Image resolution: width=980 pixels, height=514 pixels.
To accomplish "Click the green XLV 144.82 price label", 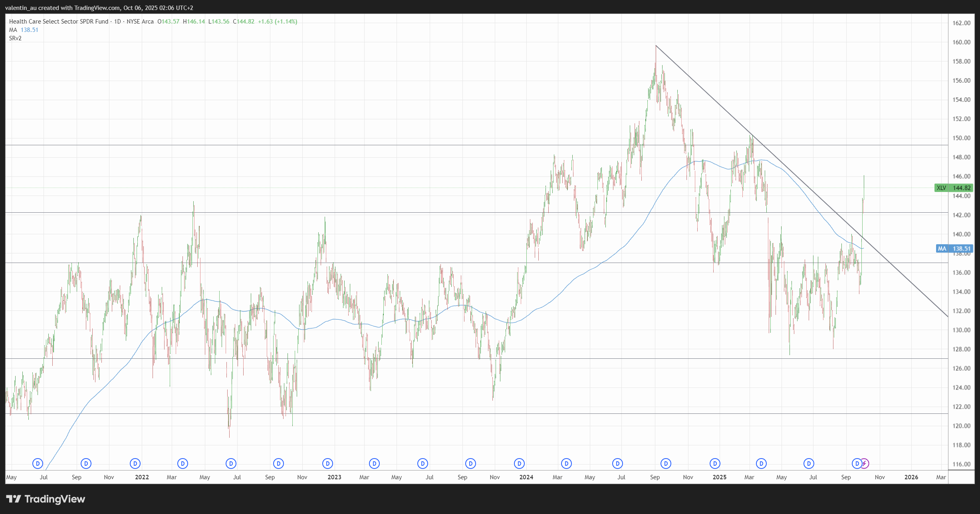I will point(953,188).
